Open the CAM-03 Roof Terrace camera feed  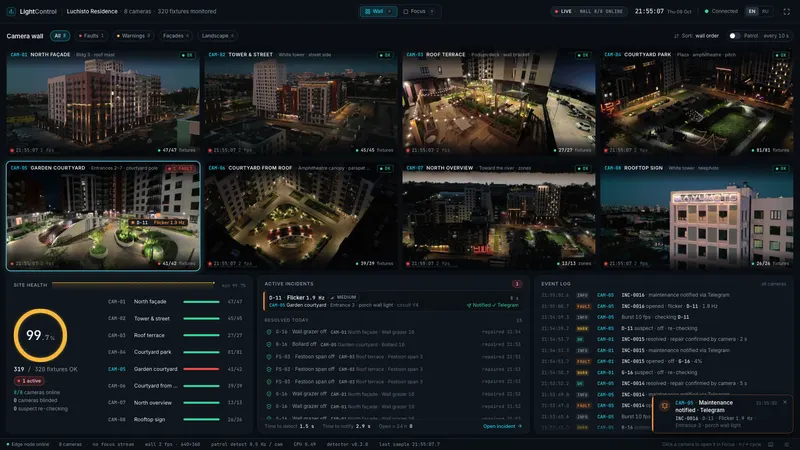point(499,102)
